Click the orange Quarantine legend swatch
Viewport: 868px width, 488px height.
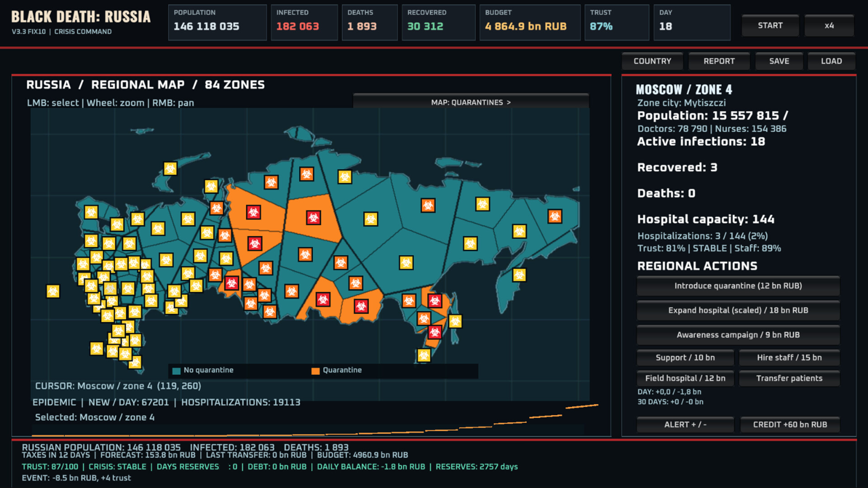tap(316, 371)
